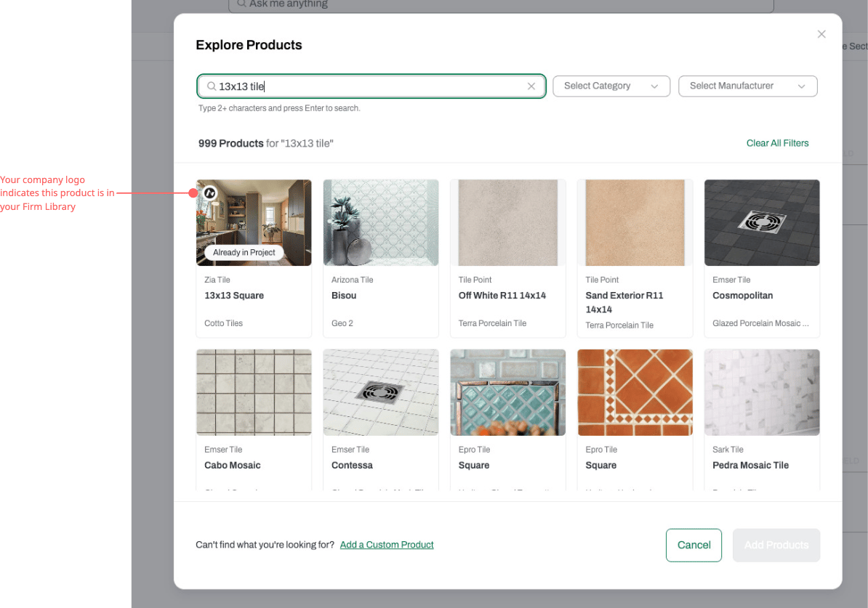Close the Explore Products dialog
Screen dimensions: 868x608
(x=821, y=34)
